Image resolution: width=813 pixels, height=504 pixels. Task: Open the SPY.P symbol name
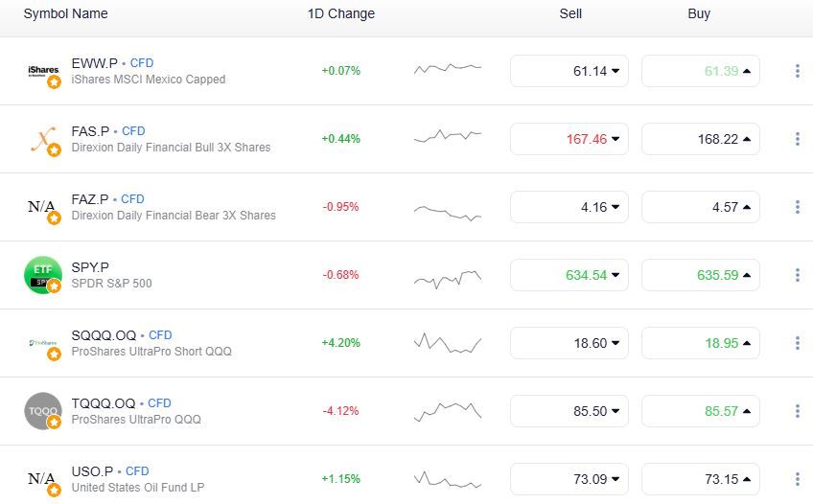point(90,267)
